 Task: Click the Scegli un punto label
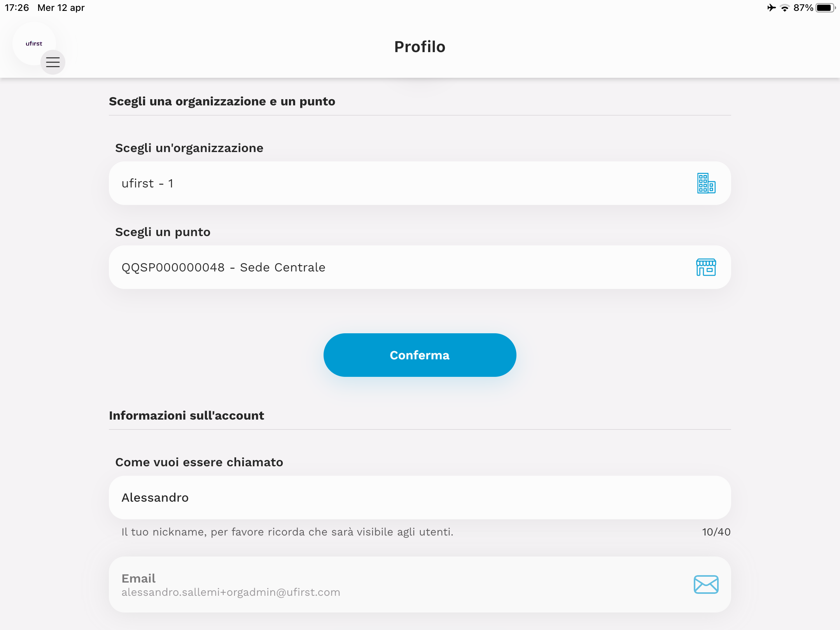click(163, 232)
